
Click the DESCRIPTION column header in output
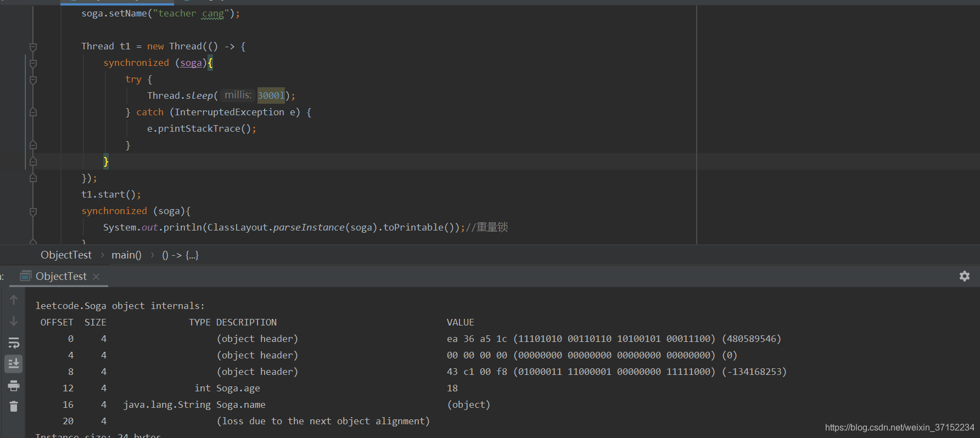tap(247, 322)
